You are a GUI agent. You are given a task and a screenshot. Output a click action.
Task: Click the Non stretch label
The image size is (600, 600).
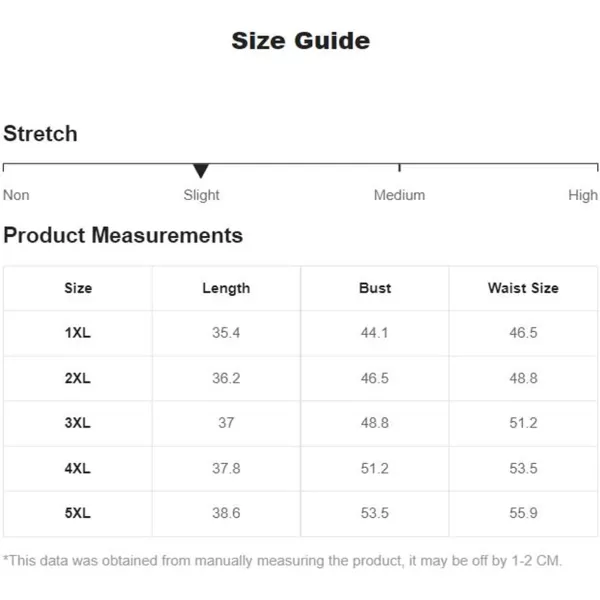tap(16, 195)
